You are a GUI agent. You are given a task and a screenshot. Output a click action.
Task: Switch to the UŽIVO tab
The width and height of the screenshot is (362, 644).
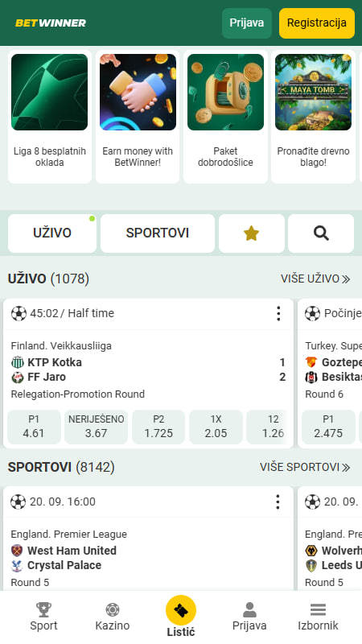coord(52,233)
